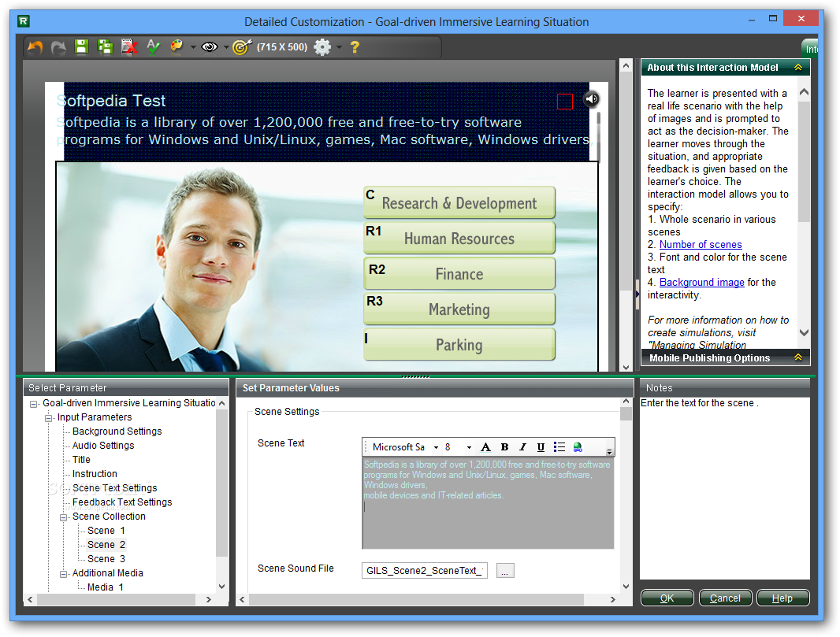Open the text toolbar overflow options arrow
Screen dimensions: 840x637
click(x=609, y=451)
